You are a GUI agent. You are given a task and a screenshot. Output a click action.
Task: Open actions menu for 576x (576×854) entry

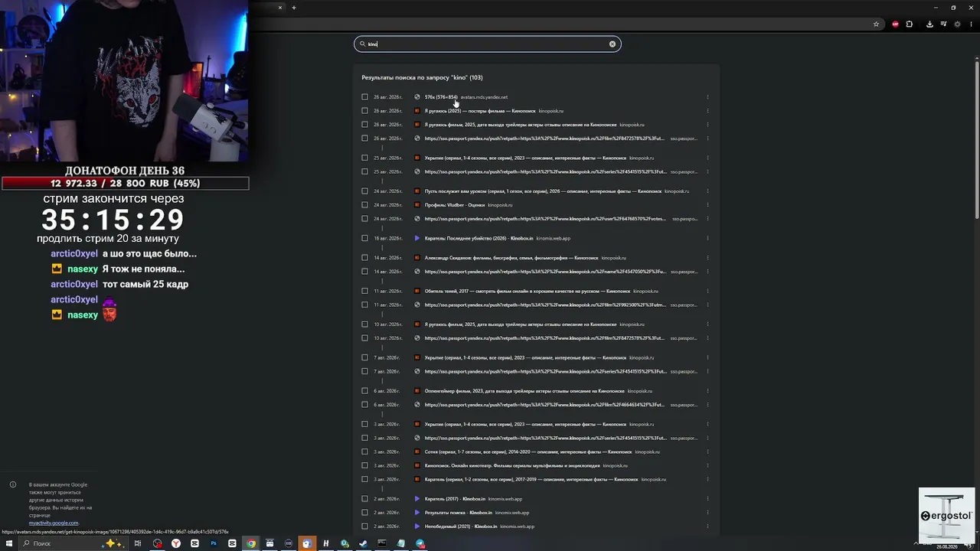707,97
